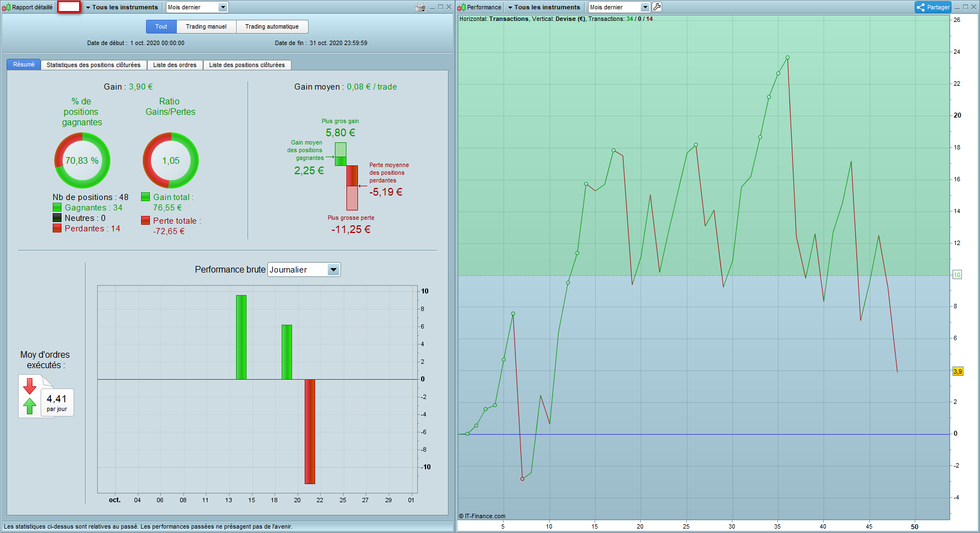Click the -5,19 € average loss value
The width and height of the screenshot is (980, 533).
(386, 192)
